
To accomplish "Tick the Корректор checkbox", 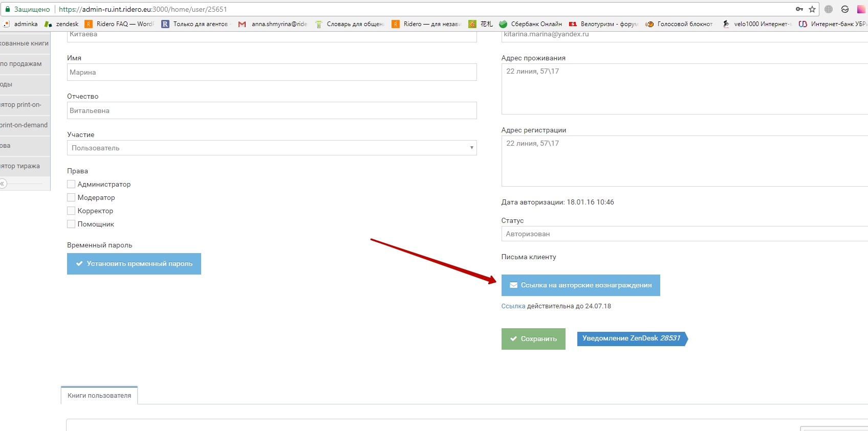I will click(71, 211).
